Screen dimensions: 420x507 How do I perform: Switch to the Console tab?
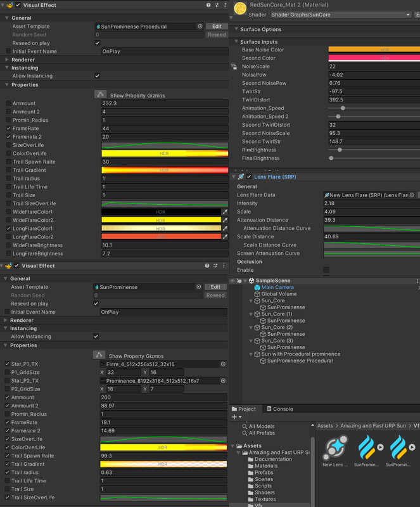point(280,409)
